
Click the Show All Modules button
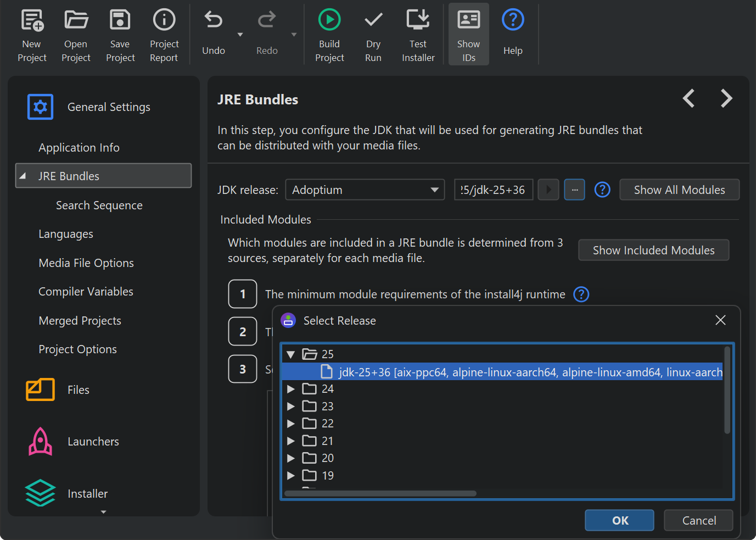click(679, 190)
